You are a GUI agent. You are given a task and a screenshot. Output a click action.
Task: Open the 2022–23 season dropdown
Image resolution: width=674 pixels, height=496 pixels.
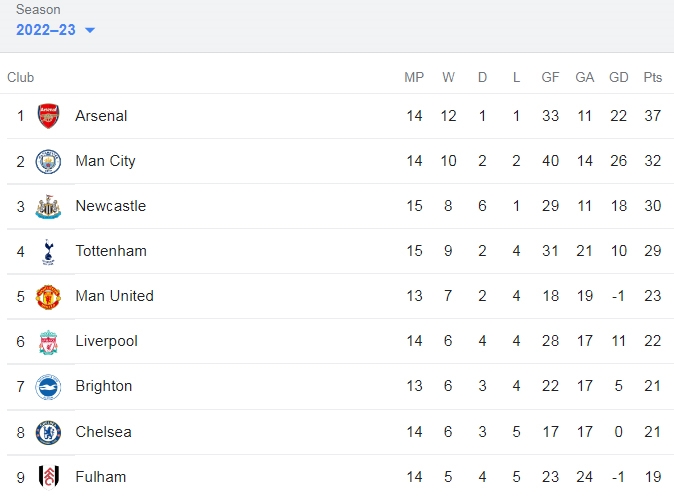[x=55, y=30]
